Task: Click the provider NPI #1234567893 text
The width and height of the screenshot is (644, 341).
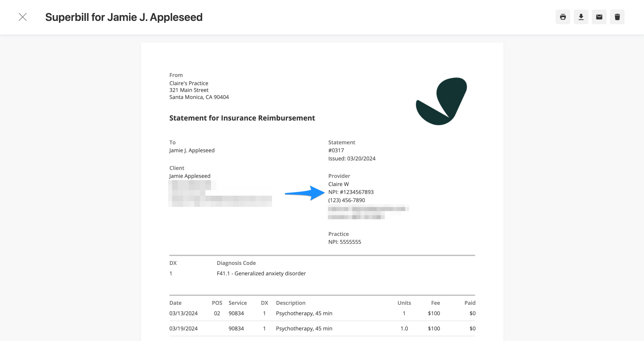Action: (351, 192)
